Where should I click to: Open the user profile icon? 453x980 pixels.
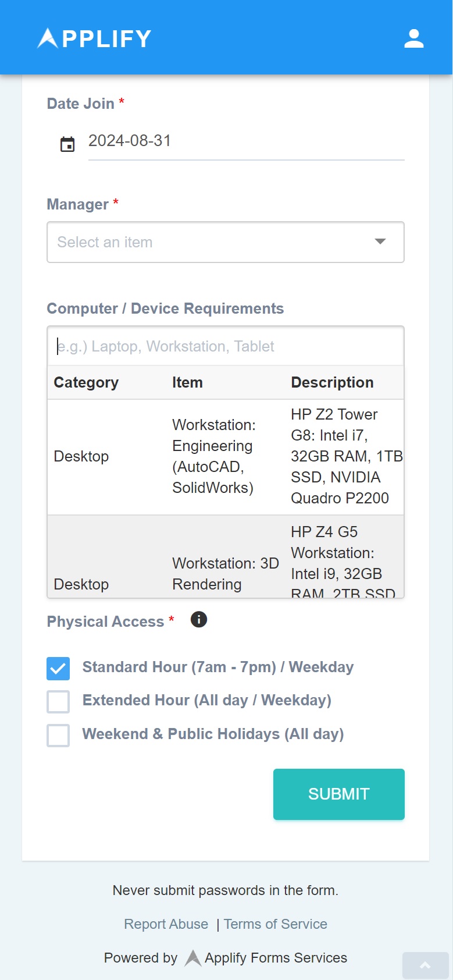[413, 38]
